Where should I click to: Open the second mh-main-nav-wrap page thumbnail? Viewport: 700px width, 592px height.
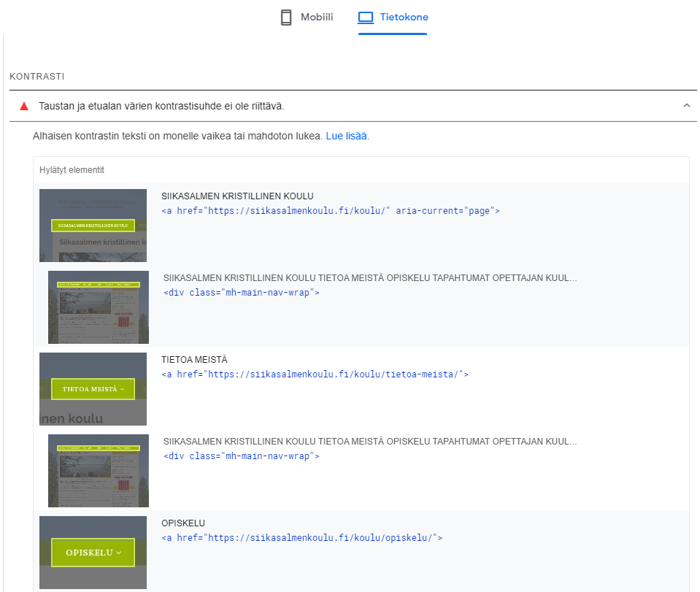tap(99, 471)
